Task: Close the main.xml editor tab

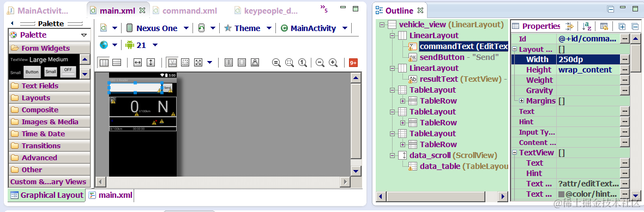Action: (142, 10)
